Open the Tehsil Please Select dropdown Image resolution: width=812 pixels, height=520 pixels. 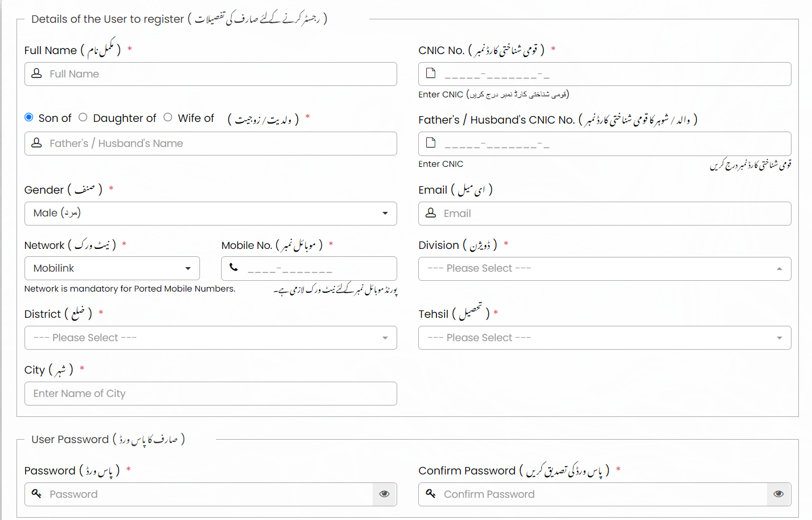[605, 338]
